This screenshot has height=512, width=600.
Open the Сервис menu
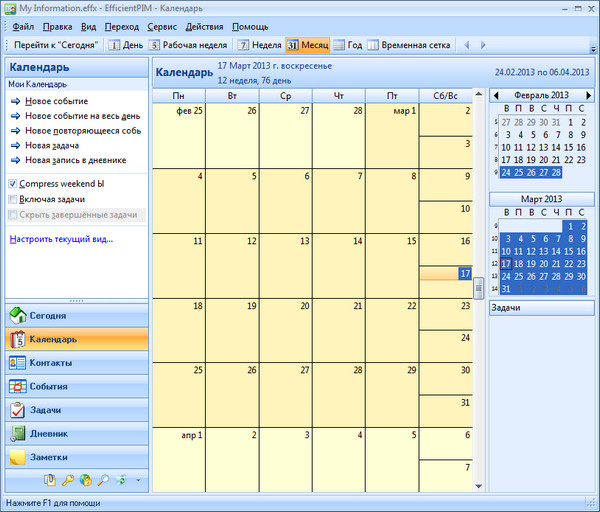pyautogui.click(x=162, y=26)
